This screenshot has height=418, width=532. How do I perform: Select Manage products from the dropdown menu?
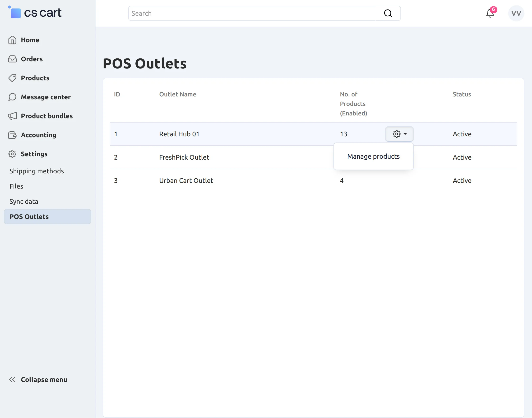click(373, 156)
